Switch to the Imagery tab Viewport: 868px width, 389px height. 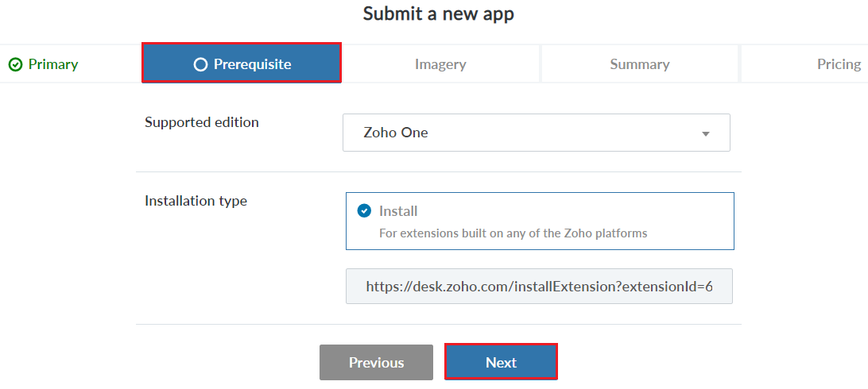click(440, 64)
